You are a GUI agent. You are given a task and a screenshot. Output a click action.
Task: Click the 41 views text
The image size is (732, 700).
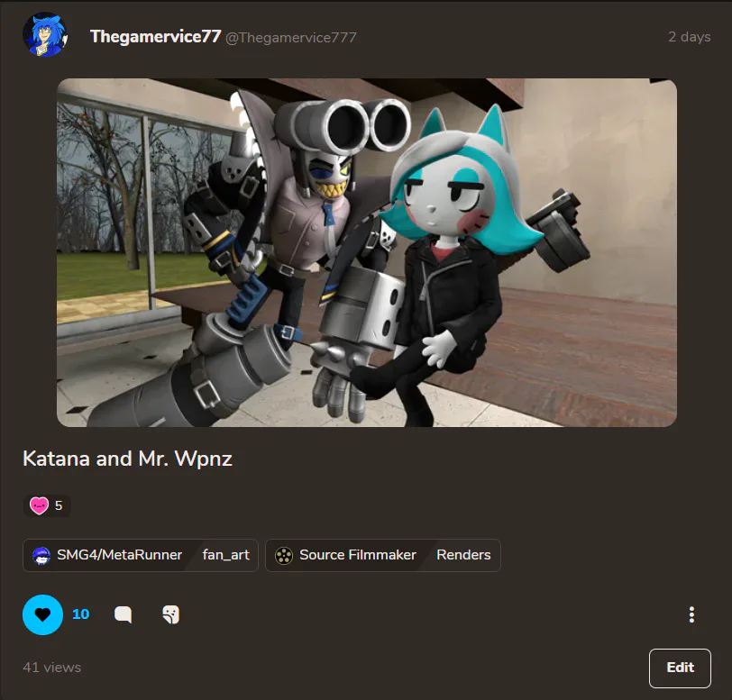click(51, 668)
